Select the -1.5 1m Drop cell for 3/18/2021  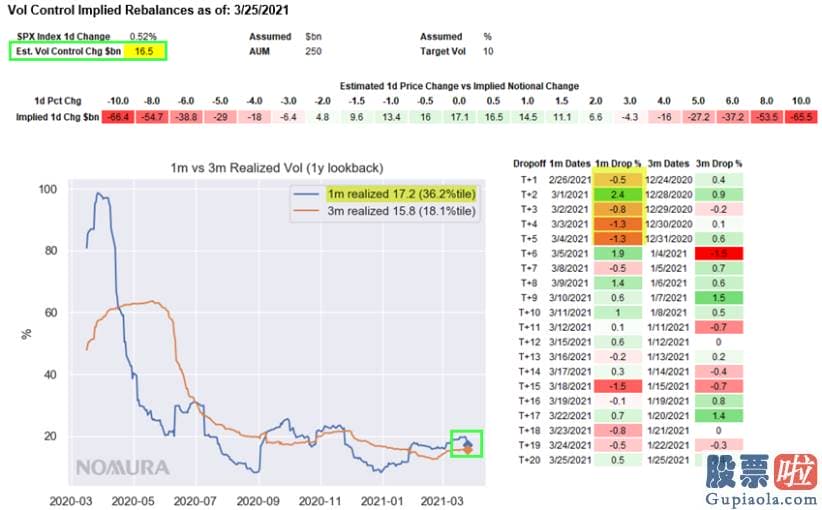pyautogui.click(x=618, y=386)
